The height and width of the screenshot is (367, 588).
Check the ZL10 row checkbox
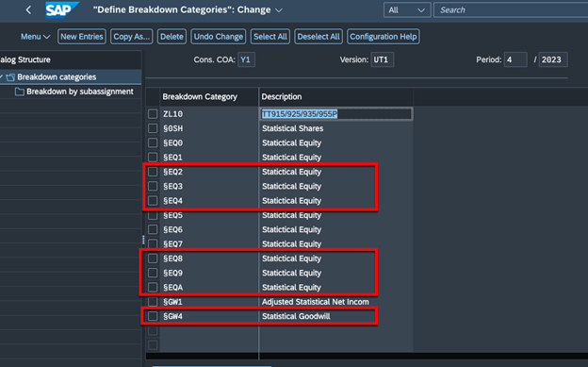pyautogui.click(x=153, y=114)
